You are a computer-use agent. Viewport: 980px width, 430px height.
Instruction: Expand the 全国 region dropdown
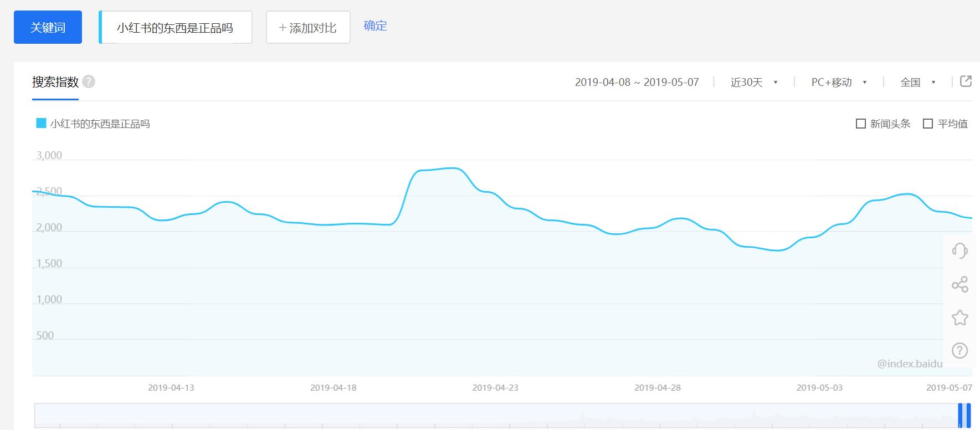pos(918,82)
